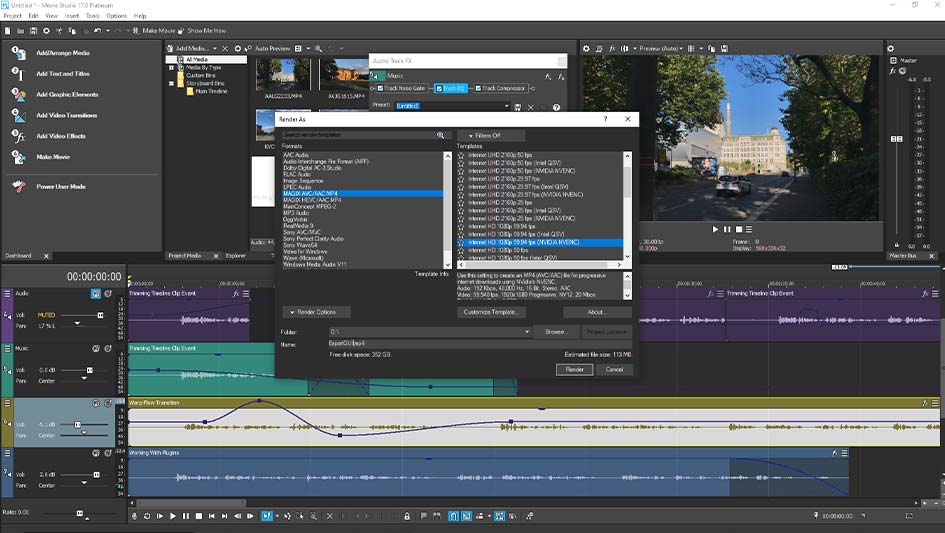Click the Open project folder icon

pos(20,31)
